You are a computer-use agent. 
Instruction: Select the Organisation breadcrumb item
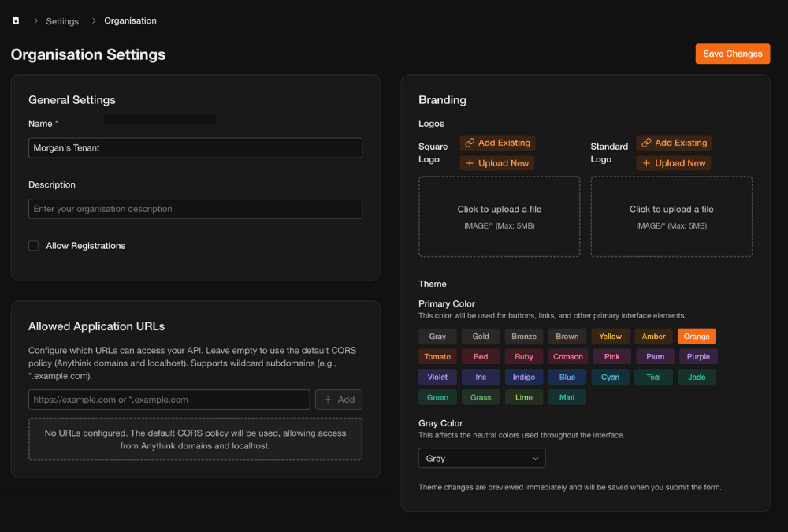point(130,20)
